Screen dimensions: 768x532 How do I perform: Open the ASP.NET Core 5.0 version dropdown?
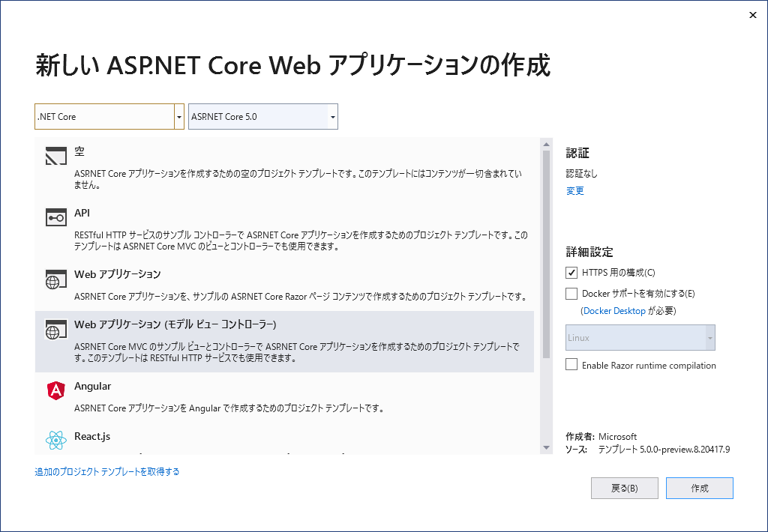point(331,116)
